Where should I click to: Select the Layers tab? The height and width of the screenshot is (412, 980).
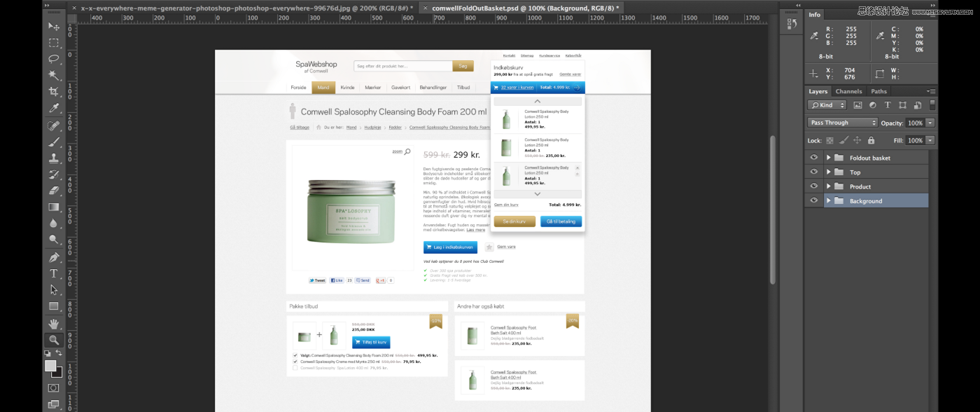[x=818, y=91]
